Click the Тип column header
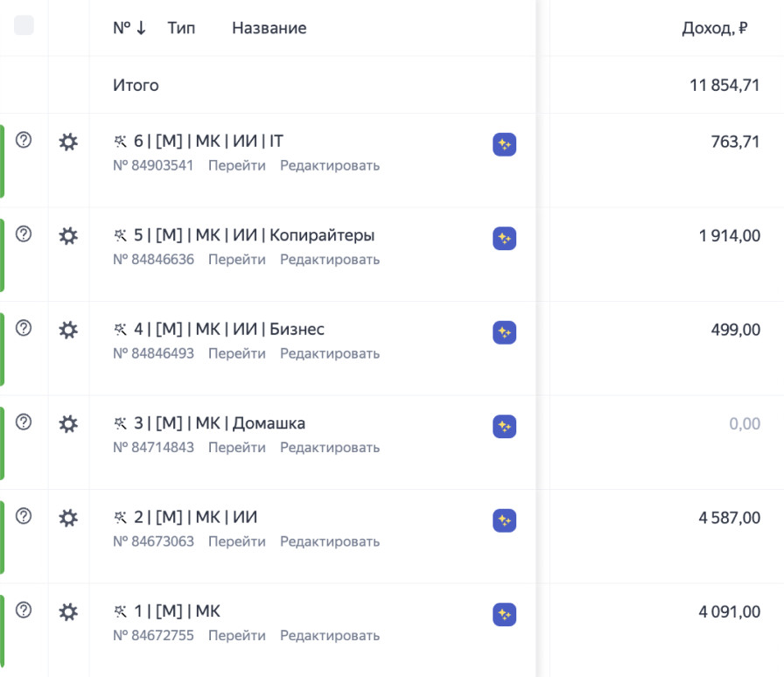 pyautogui.click(x=181, y=28)
